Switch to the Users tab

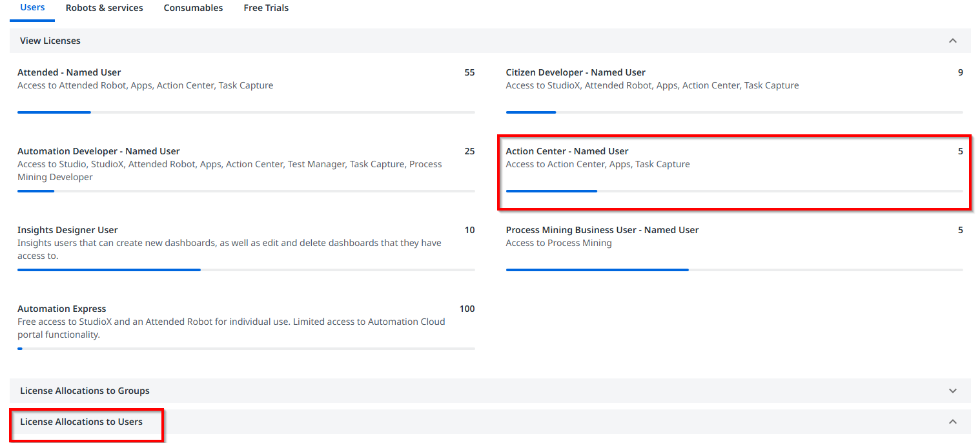click(32, 8)
